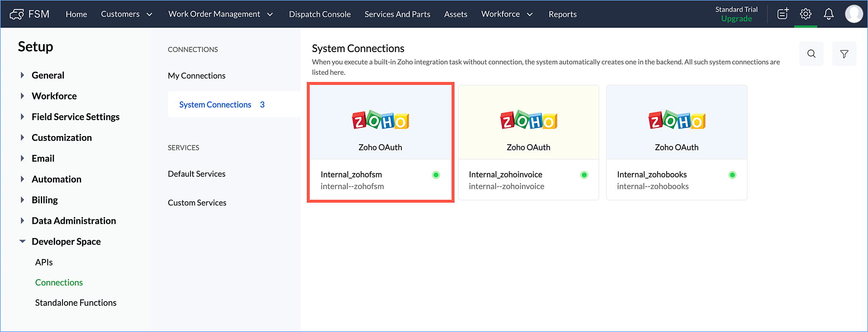Click the Setup heading
This screenshot has width=868, height=332.
click(36, 46)
